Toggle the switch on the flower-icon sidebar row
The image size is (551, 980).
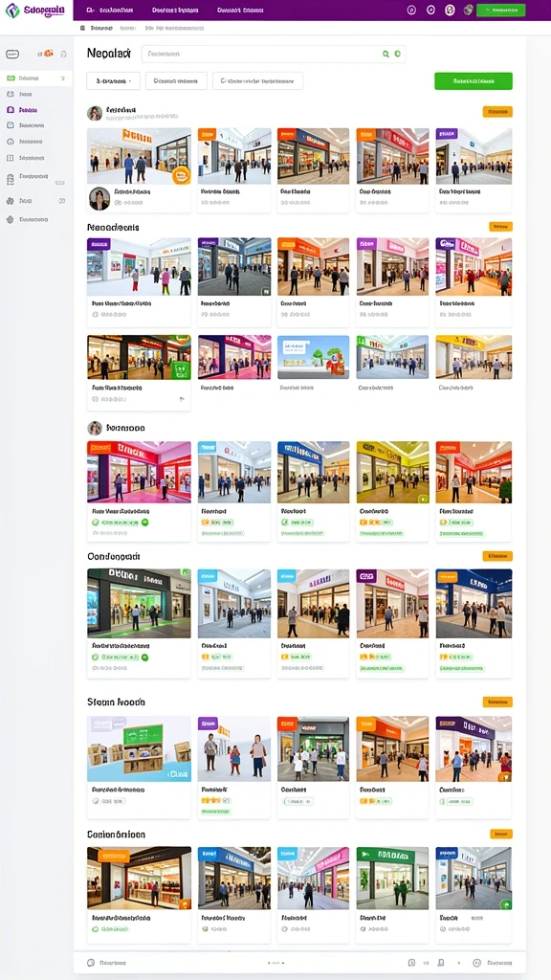tap(62, 201)
